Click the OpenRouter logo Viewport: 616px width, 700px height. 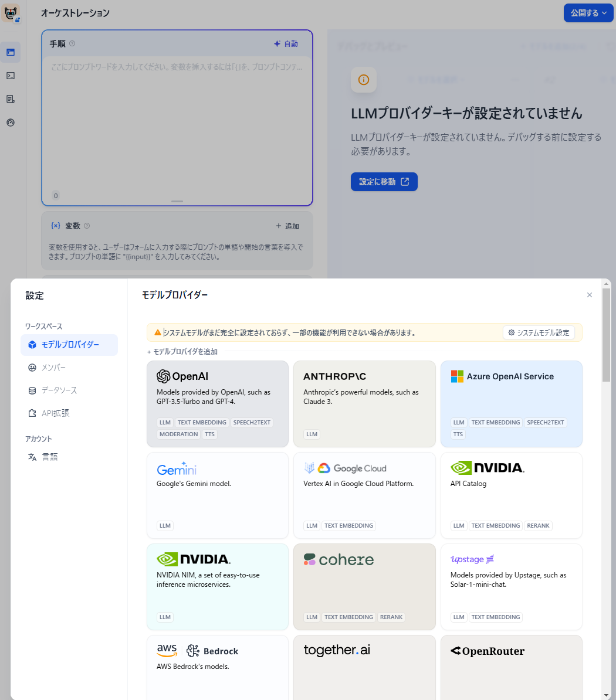click(488, 651)
